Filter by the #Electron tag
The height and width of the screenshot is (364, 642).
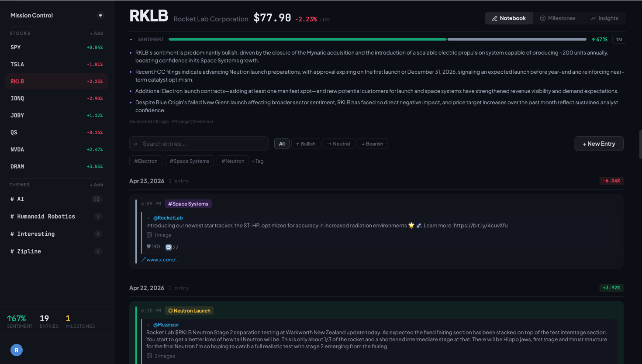(146, 161)
